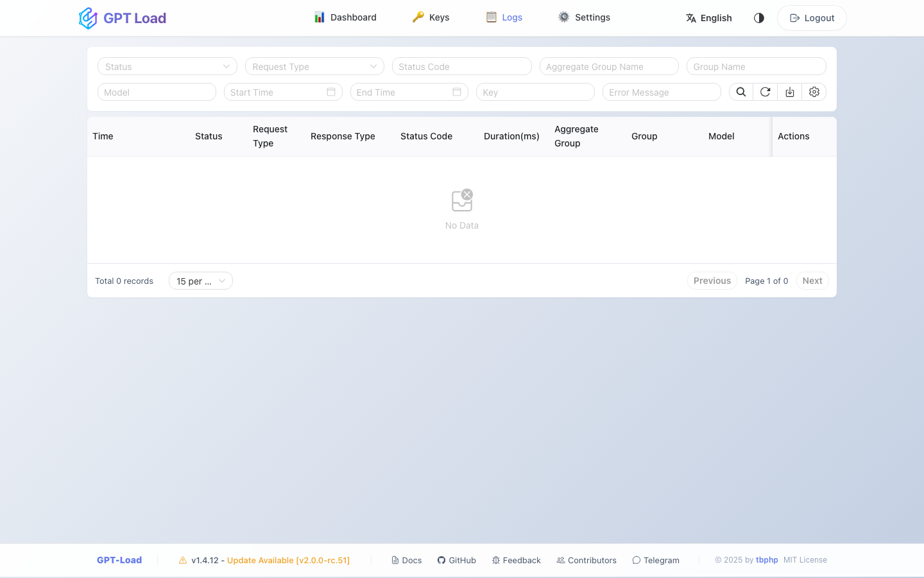Viewport: 924px width, 578px height.
Task: Open log settings gear icon
Action: [814, 92]
